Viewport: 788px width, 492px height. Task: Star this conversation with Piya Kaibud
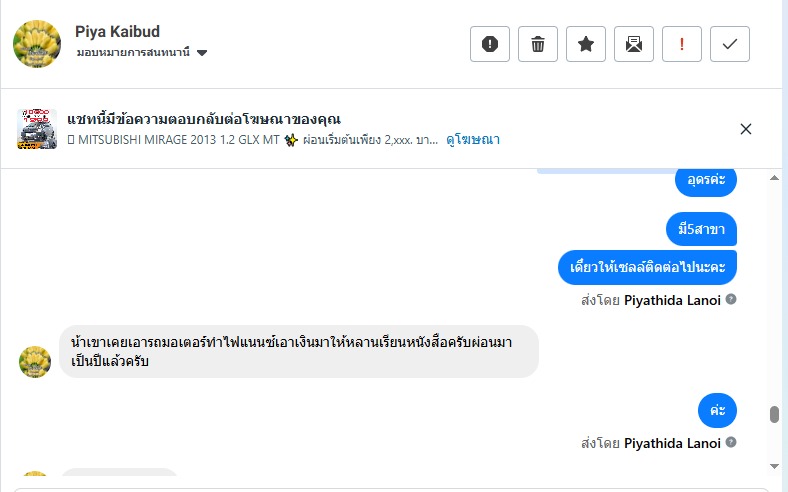[586, 44]
